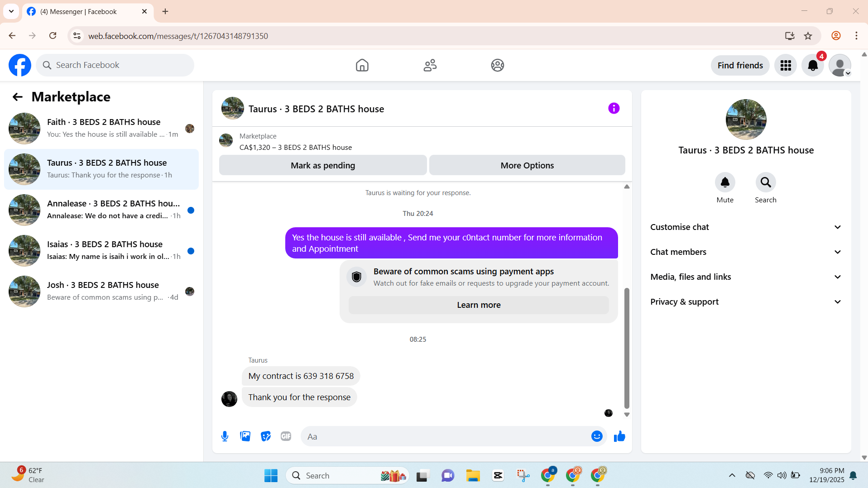The width and height of the screenshot is (868, 488).
Task: Go back with the browser back arrow
Action: tap(12, 36)
